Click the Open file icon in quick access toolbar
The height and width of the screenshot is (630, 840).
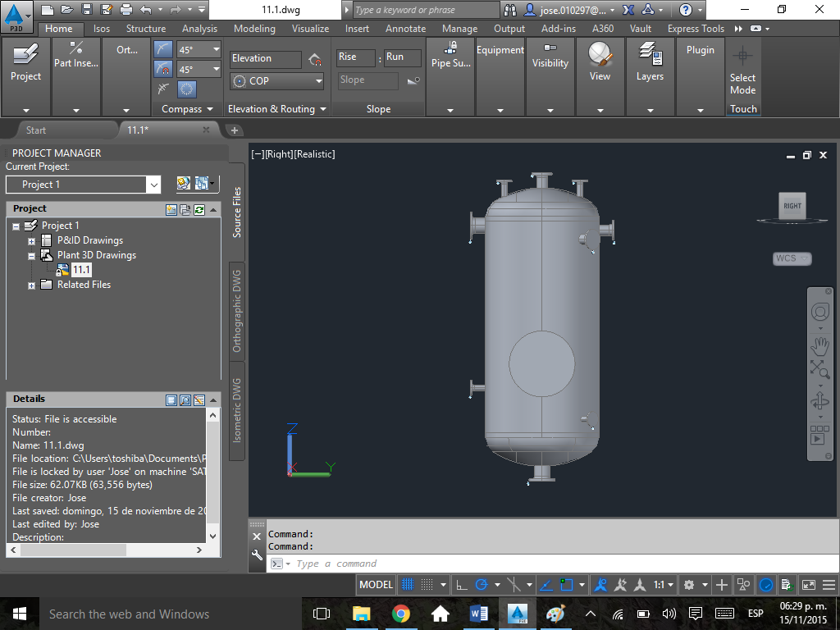(67, 10)
